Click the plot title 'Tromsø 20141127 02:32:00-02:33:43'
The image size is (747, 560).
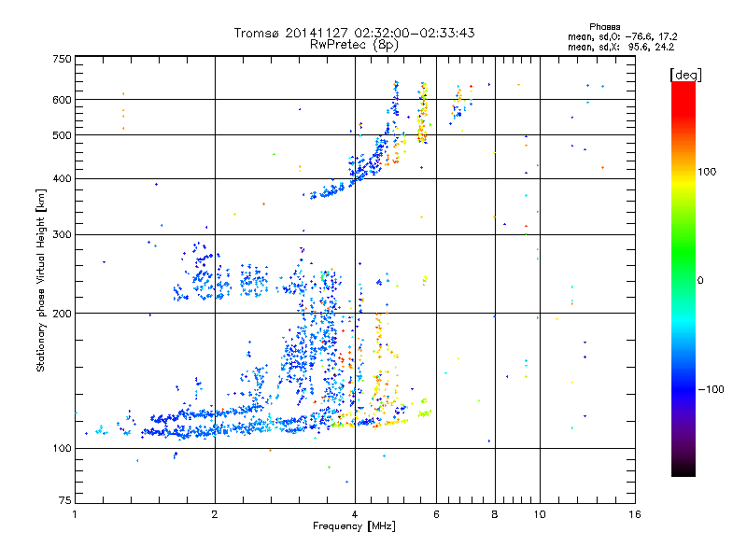(x=354, y=33)
